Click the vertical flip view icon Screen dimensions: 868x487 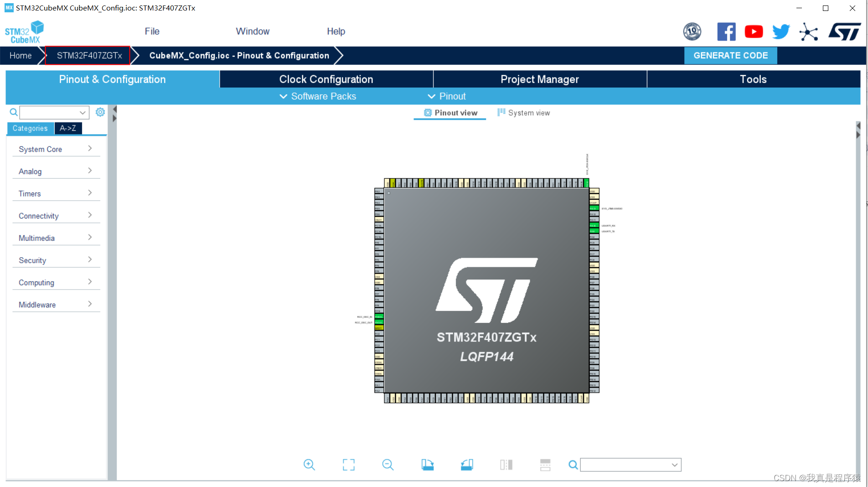(x=506, y=465)
